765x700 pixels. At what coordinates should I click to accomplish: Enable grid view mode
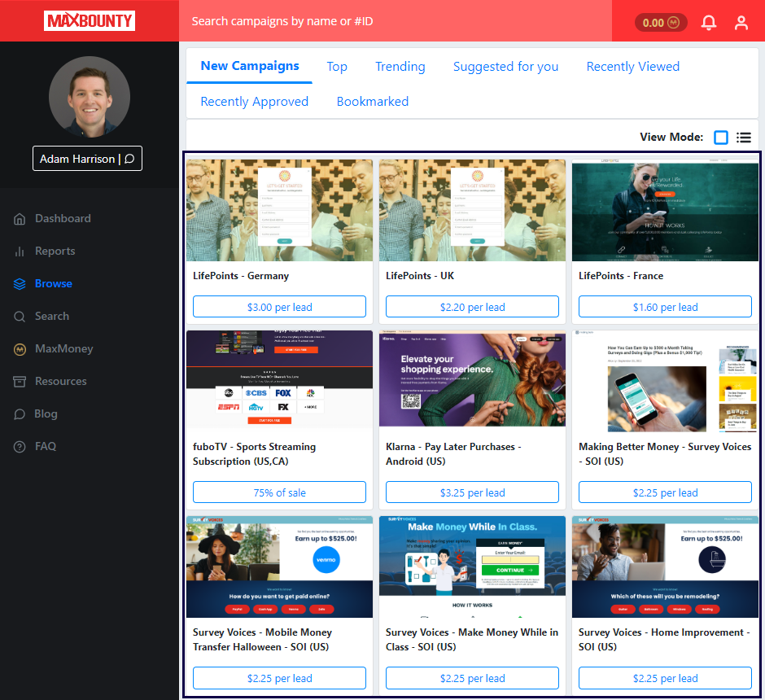[720, 137]
